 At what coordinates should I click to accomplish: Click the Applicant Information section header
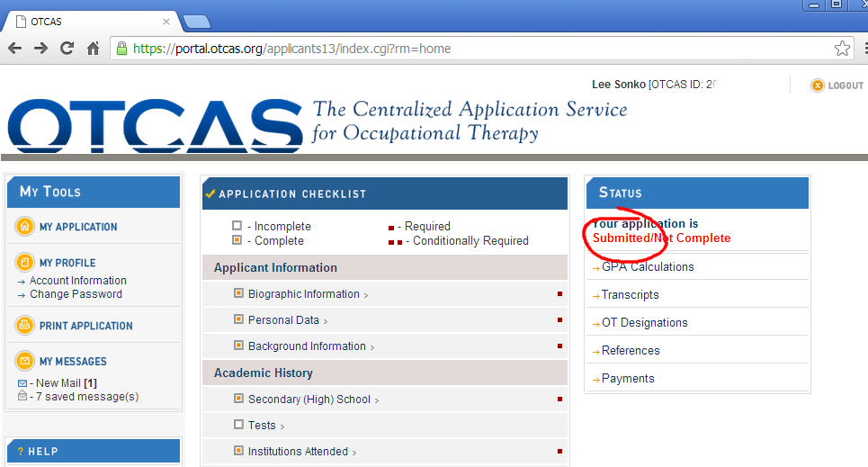385,267
